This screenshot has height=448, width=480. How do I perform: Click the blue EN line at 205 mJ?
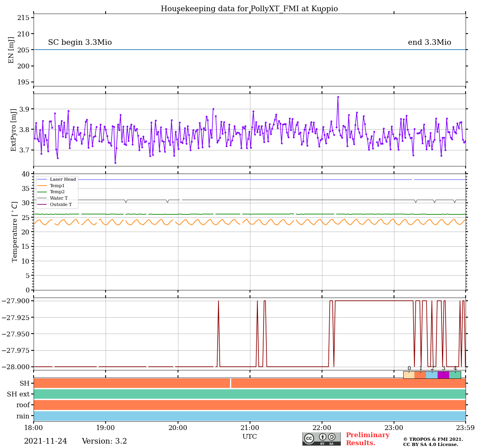tap(250, 50)
